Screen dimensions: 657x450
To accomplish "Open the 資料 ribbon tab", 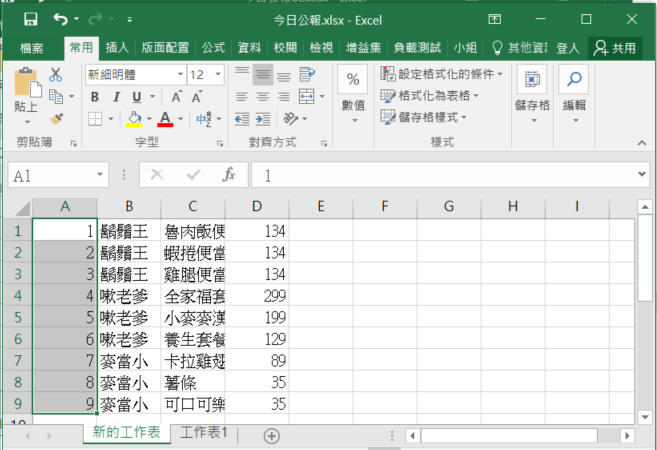I will (249, 47).
